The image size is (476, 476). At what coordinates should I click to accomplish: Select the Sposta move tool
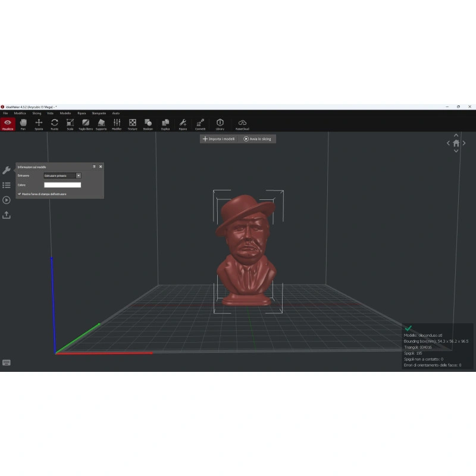[39, 124]
